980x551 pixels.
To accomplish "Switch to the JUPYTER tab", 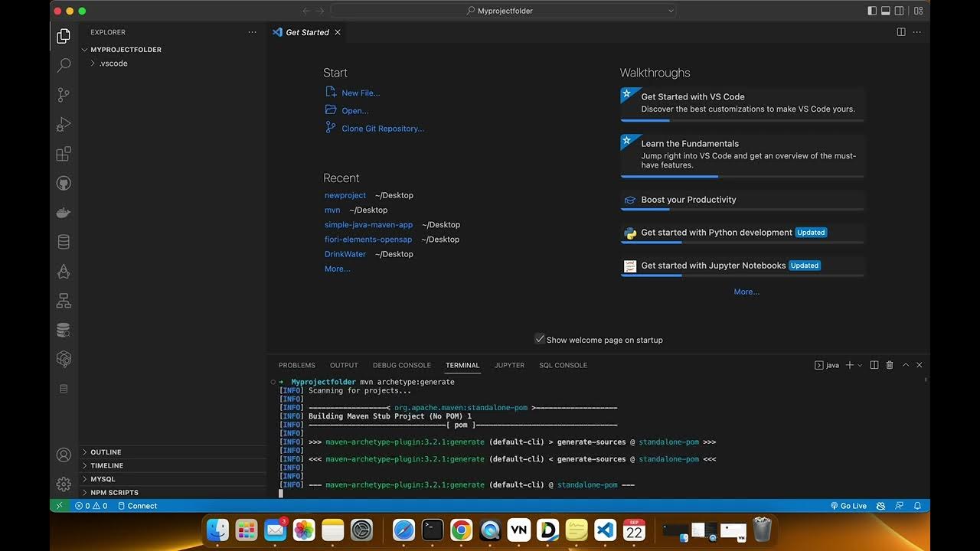I will (509, 365).
